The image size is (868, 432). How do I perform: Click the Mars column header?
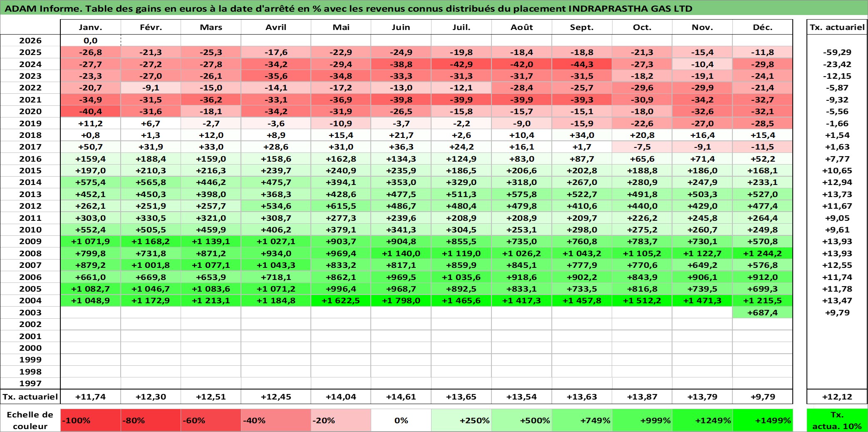211,27
